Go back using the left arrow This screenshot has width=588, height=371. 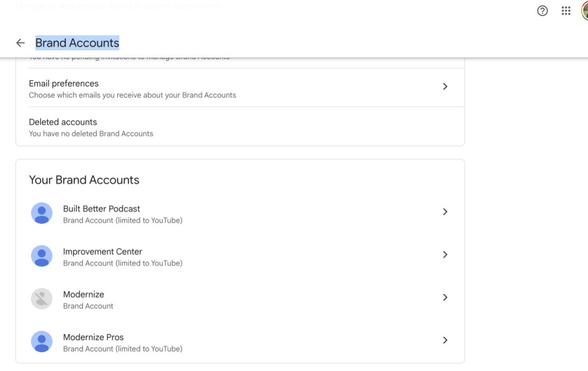(20, 43)
